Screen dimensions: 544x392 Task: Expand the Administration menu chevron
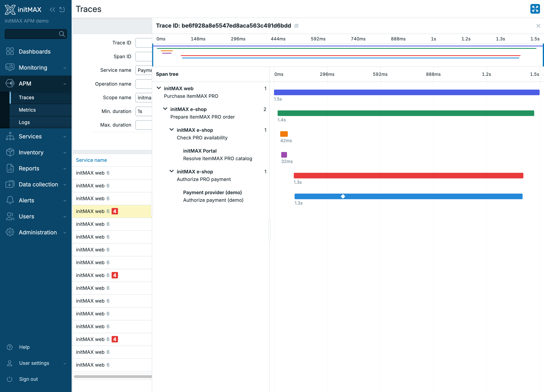(x=65, y=233)
